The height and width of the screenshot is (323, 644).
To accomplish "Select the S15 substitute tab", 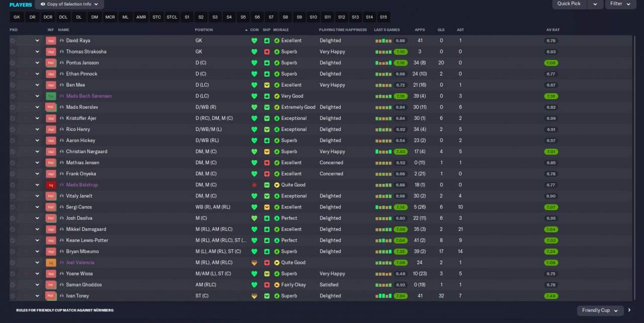I will tap(384, 17).
